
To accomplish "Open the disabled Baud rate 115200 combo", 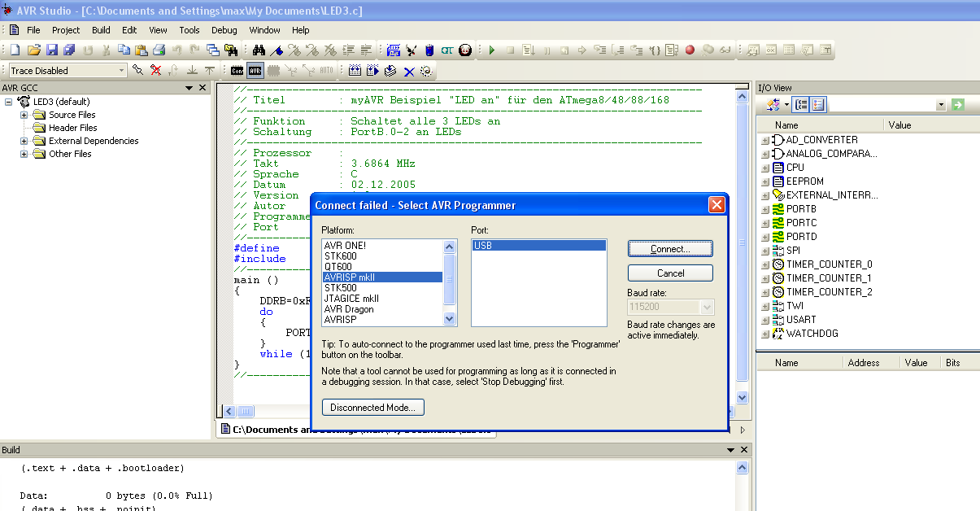I will click(x=671, y=307).
